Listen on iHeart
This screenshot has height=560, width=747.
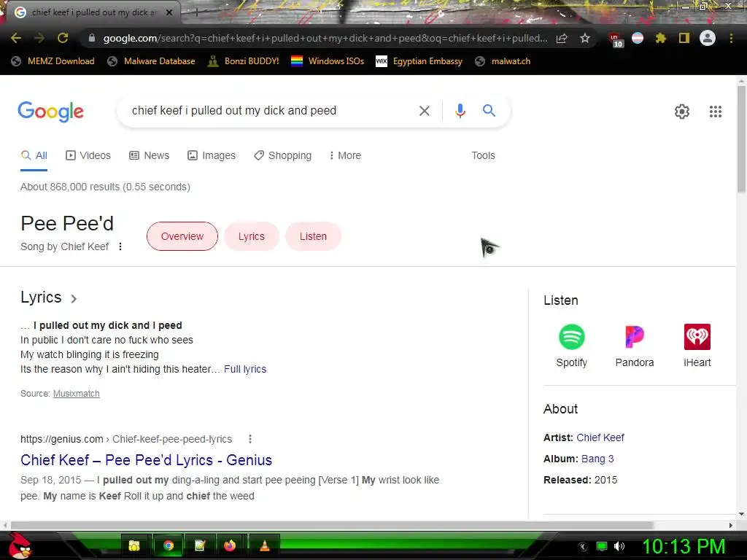697,346
